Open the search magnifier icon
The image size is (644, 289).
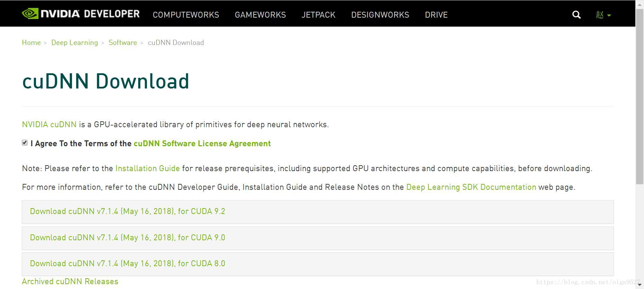click(x=576, y=15)
